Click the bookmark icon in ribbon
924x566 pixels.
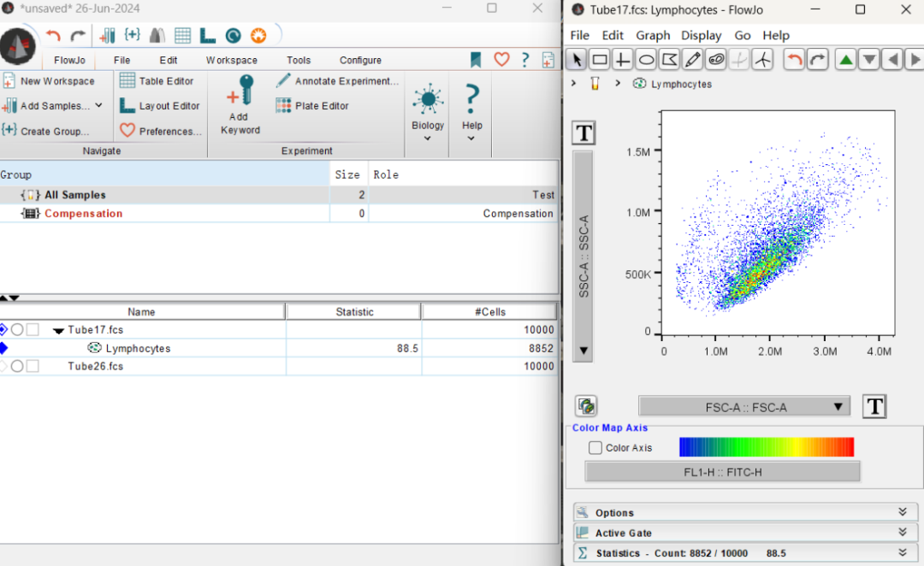click(476, 60)
